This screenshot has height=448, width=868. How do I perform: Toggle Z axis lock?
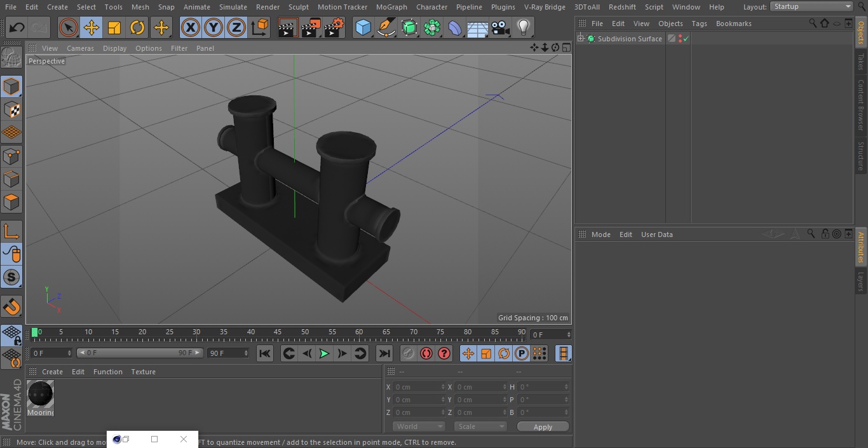click(x=236, y=28)
